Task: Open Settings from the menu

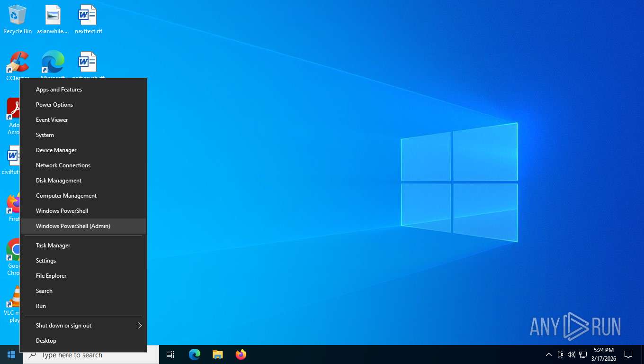Action: [83, 261]
